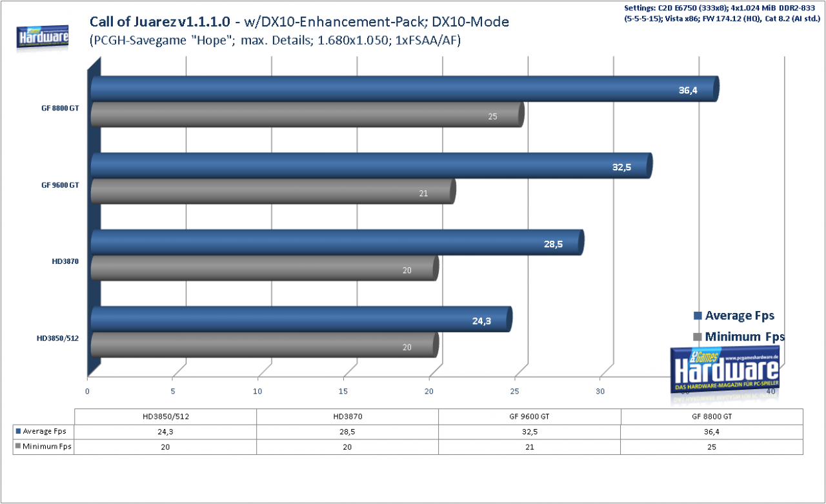This screenshot has height=504, width=826.
Task: Click the Minimum Fps table cell for HD3870
Action: [348, 447]
